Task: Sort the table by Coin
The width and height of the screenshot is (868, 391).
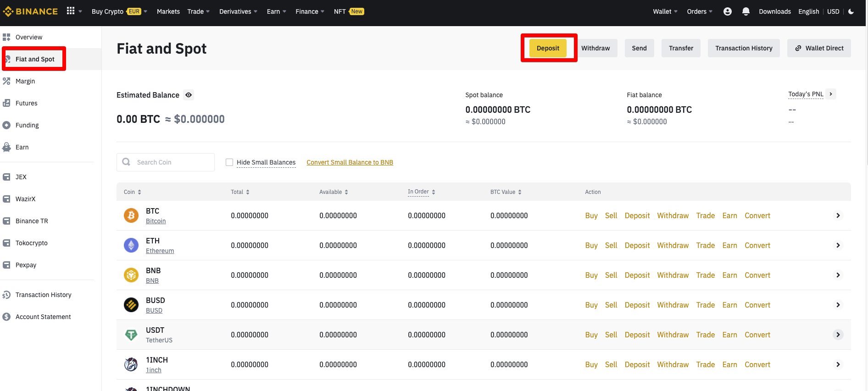Action: coord(133,192)
